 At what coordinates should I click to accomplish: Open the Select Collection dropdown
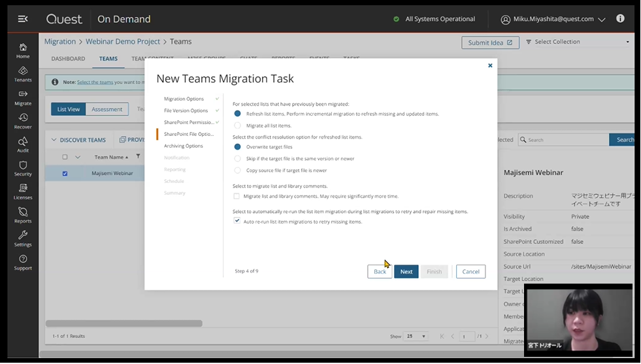pos(578,42)
